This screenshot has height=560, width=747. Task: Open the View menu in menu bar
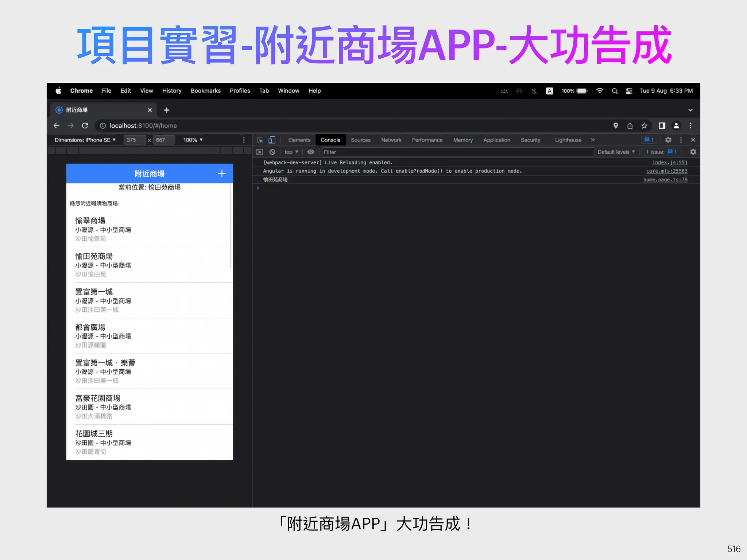click(x=147, y=91)
